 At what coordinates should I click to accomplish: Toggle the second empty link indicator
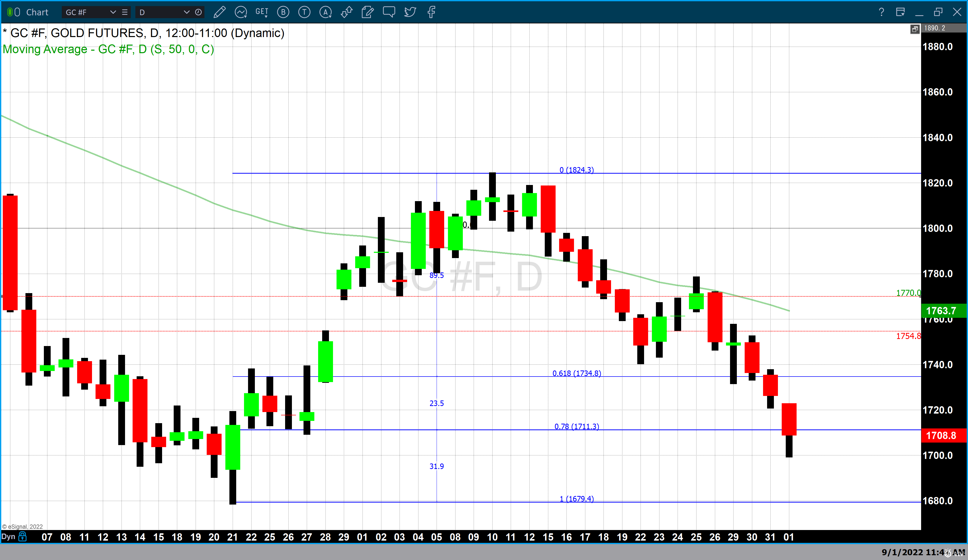17,12
